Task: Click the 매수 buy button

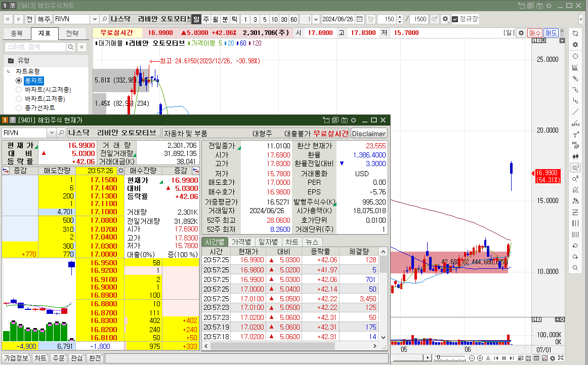Action: pyautogui.click(x=535, y=33)
